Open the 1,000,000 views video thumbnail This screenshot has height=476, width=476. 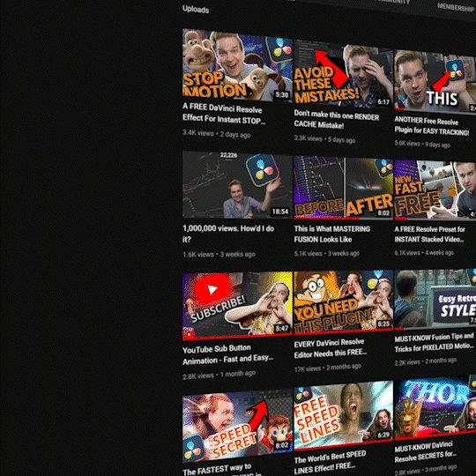click(237, 184)
